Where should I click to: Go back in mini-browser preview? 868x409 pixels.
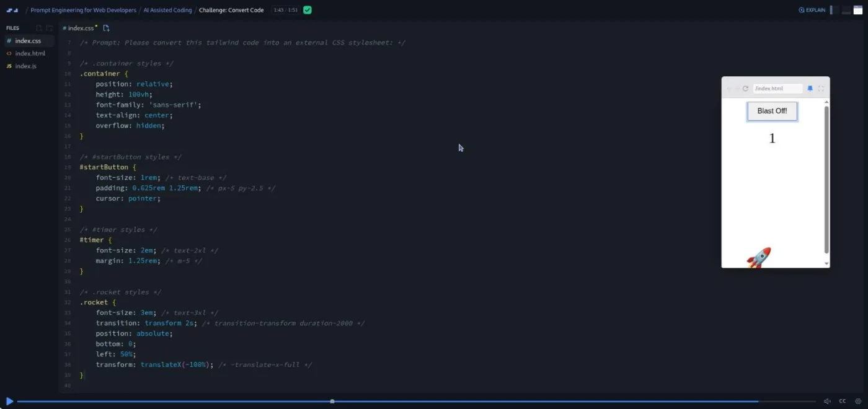click(729, 89)
